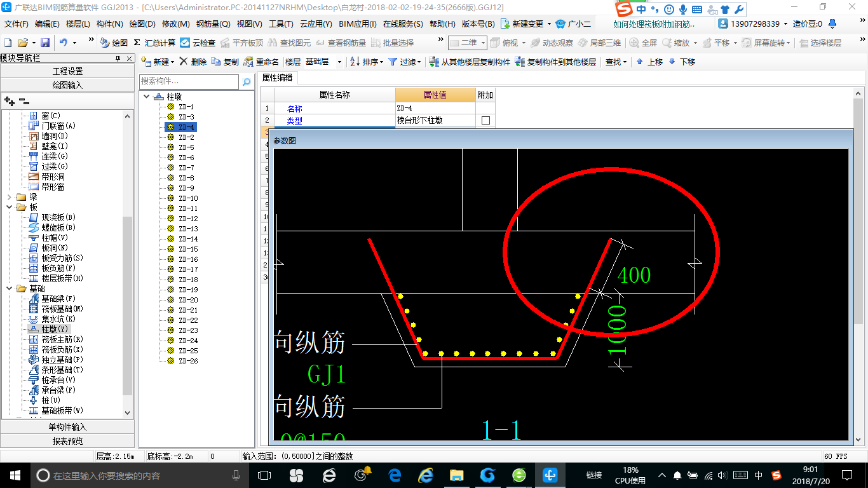Click 重命名 rename icon
The image size is (868, 488).
tap(261, 62)
